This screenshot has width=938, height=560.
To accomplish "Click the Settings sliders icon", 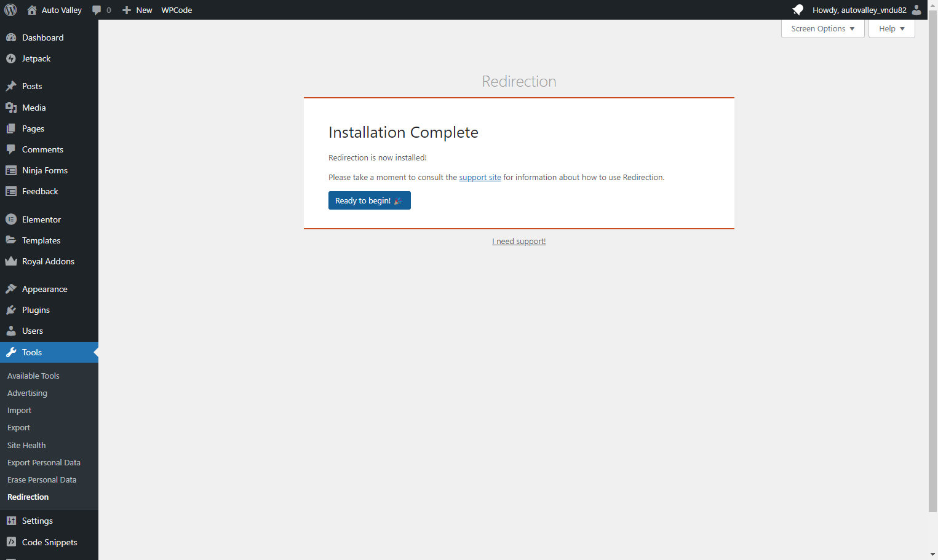I will pyautogui.click(x=11, y=521).
